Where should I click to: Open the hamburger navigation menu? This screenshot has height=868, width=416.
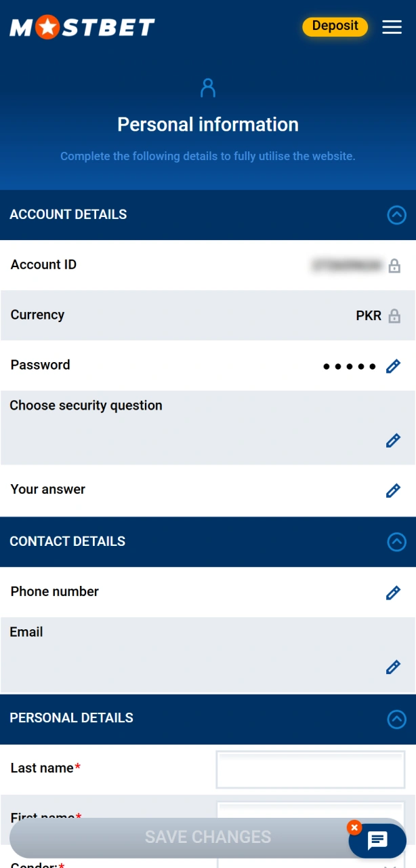392,27
